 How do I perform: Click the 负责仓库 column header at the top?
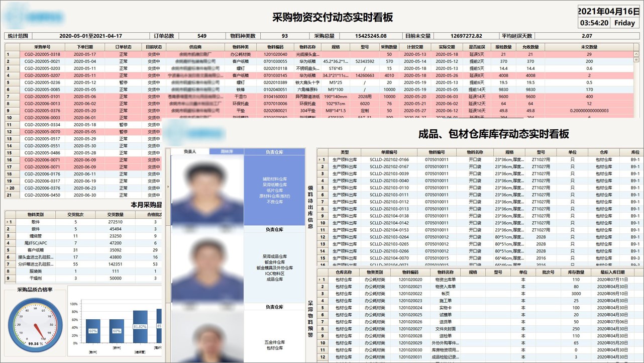(274, 152)
